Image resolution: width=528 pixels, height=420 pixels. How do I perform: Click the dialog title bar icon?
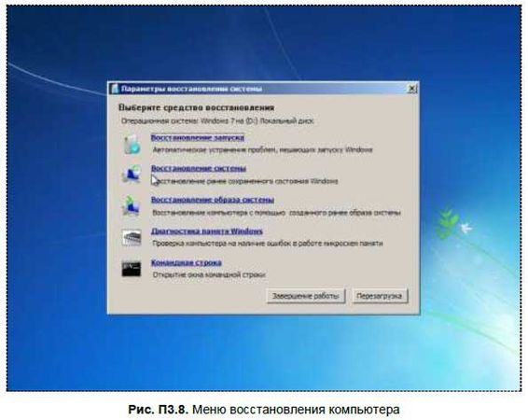(115, 89)
